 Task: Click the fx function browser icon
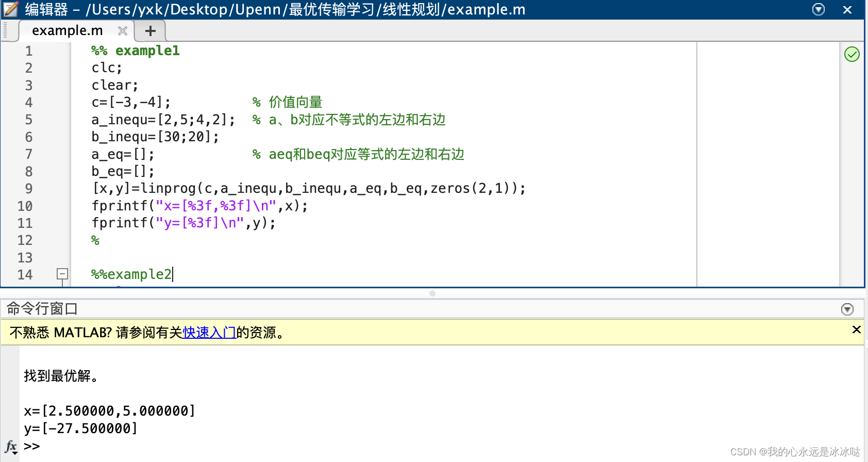11,447
